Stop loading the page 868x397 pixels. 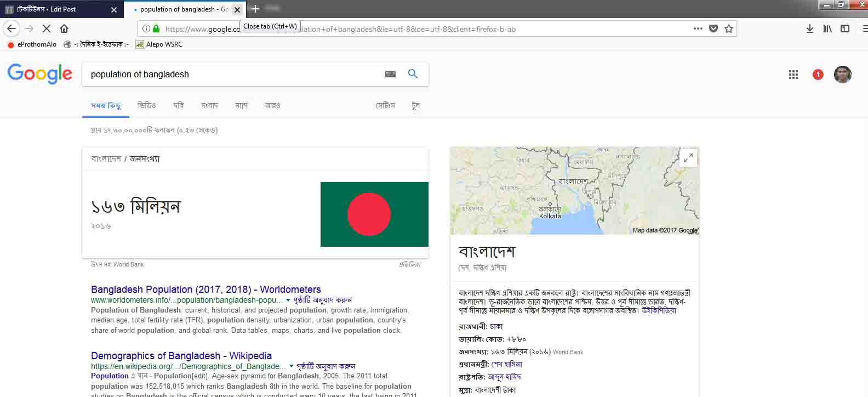point(47,29)
